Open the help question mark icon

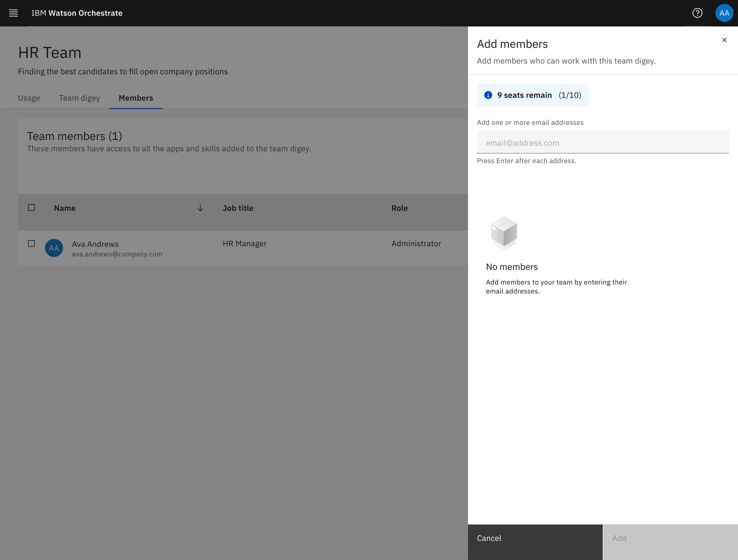697,13
